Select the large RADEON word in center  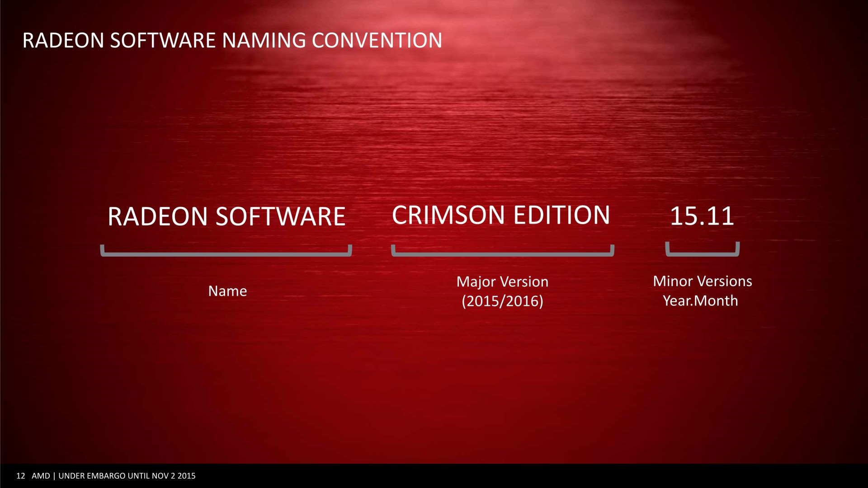(157, 216)
